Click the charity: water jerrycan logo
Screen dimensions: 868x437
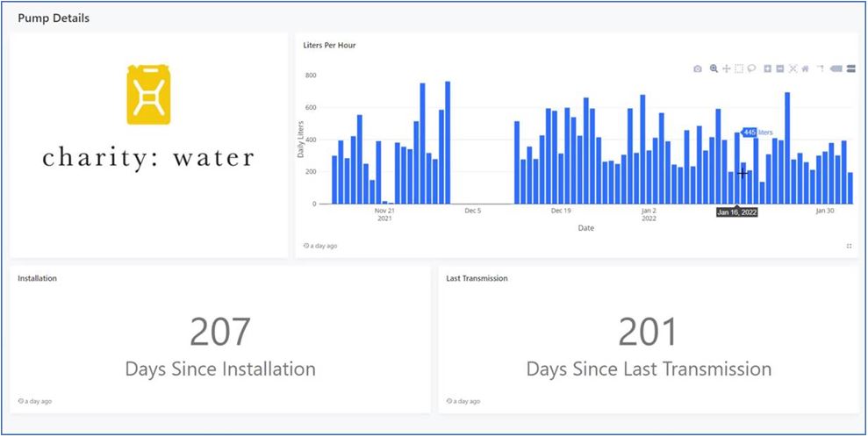(148, 95)
